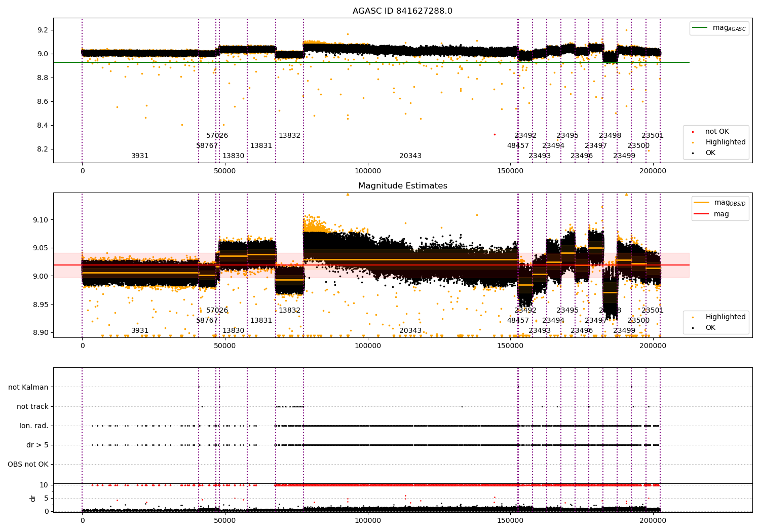Click obsid label 23495 in AGASC ID plot

click(567, 136)
